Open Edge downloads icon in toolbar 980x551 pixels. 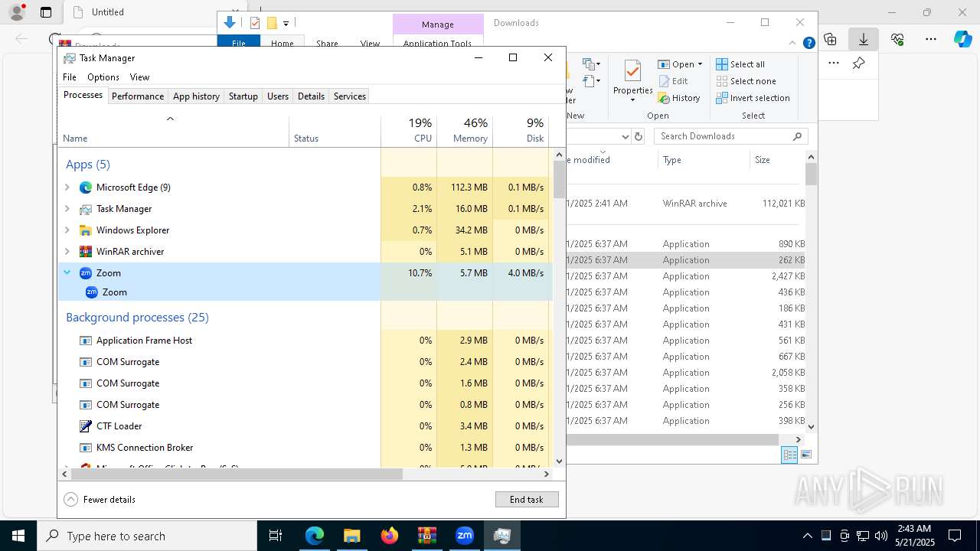(x=864, y=39)
